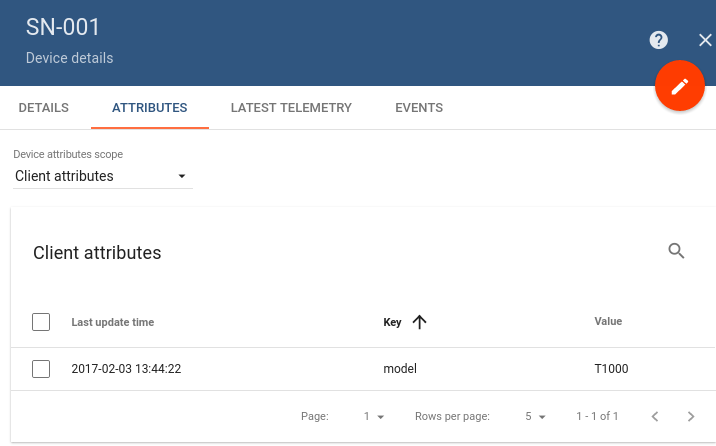Viewport: 716px width, 446px height.
Task: Click the Key column sort arrow
Action: (x=419, y=322)
